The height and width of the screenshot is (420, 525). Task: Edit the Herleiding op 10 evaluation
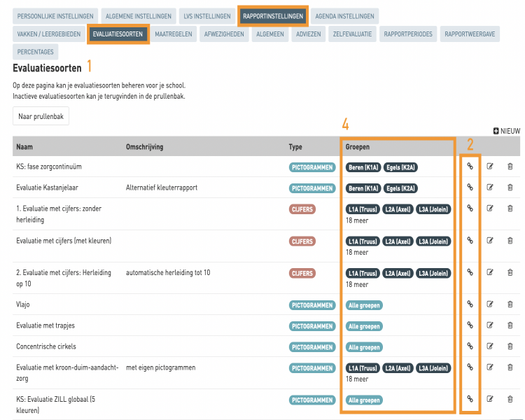(x=490, y=272)
